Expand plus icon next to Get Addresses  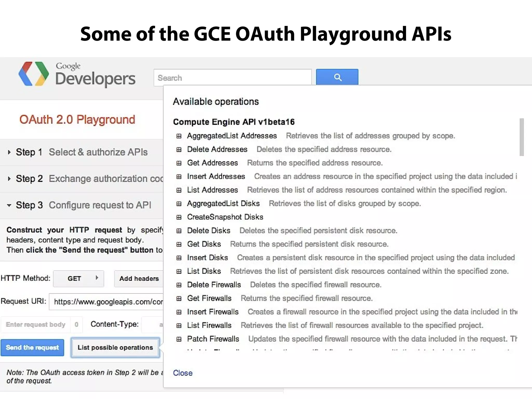(179, 163)
